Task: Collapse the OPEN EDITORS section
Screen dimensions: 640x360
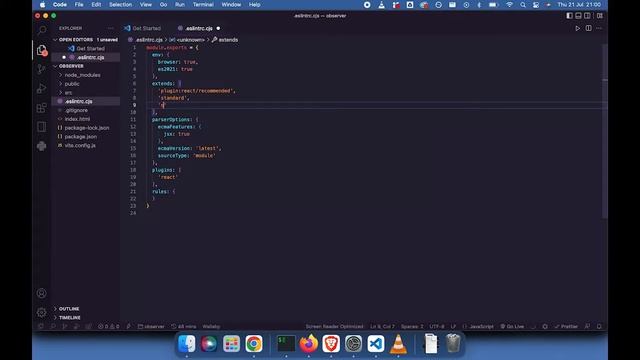Action: pyautogui.click(x=76, y=40)
